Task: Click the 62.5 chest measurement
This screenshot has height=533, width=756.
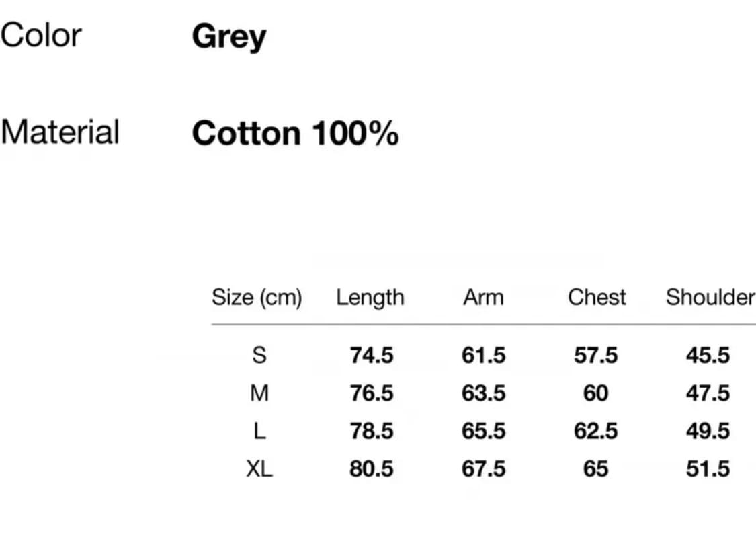Action: (595, 431)
